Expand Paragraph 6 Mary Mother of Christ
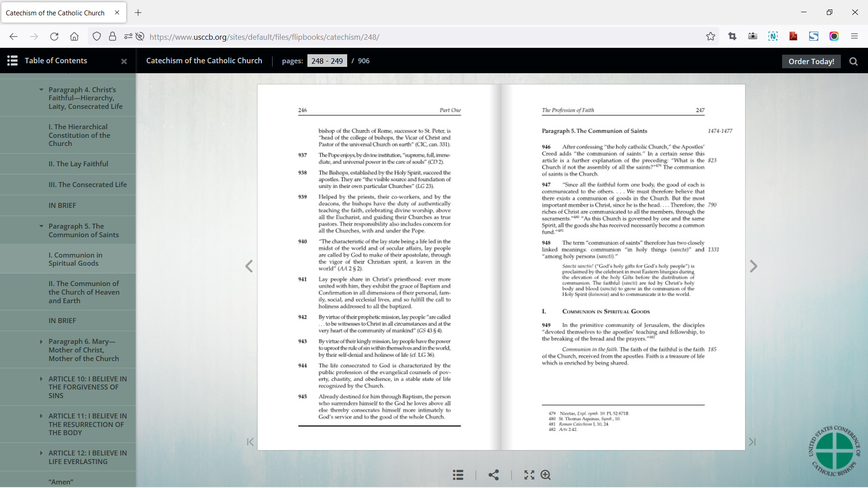The width and height of the screenshot is (868, 488). coord(42,342)
